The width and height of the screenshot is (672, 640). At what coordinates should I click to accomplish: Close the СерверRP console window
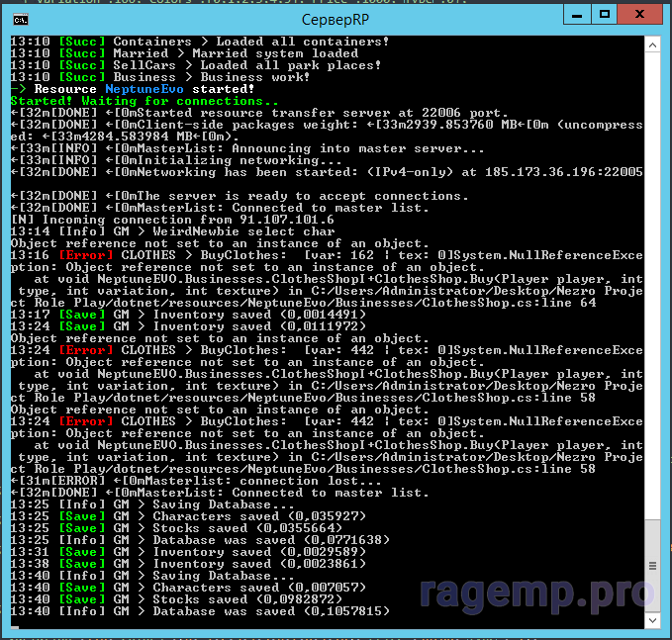[640, 15]
